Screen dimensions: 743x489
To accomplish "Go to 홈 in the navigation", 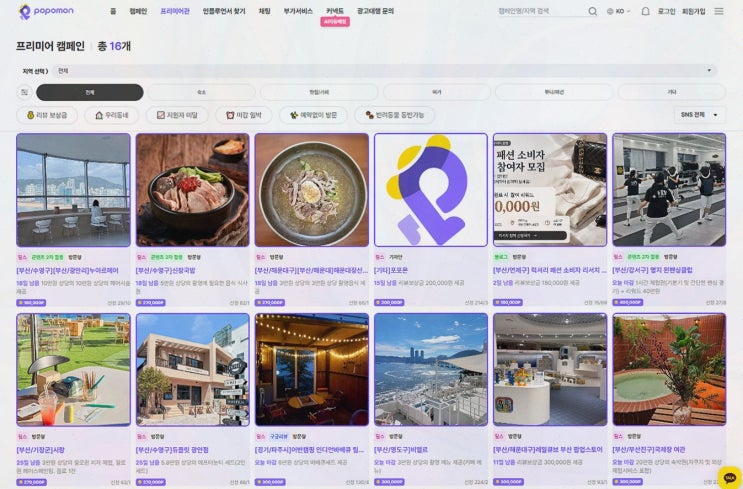I will pyautogui.click(x=113, y=11).
